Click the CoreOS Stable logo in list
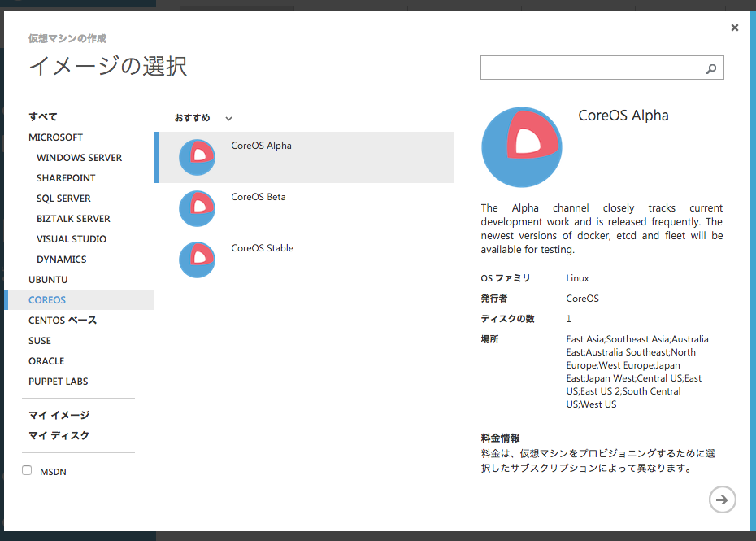 tap(198, 260)
